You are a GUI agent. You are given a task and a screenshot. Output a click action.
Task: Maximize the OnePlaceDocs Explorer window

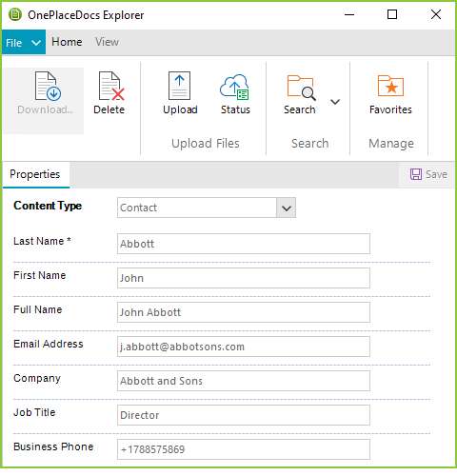tap(392, 14)
